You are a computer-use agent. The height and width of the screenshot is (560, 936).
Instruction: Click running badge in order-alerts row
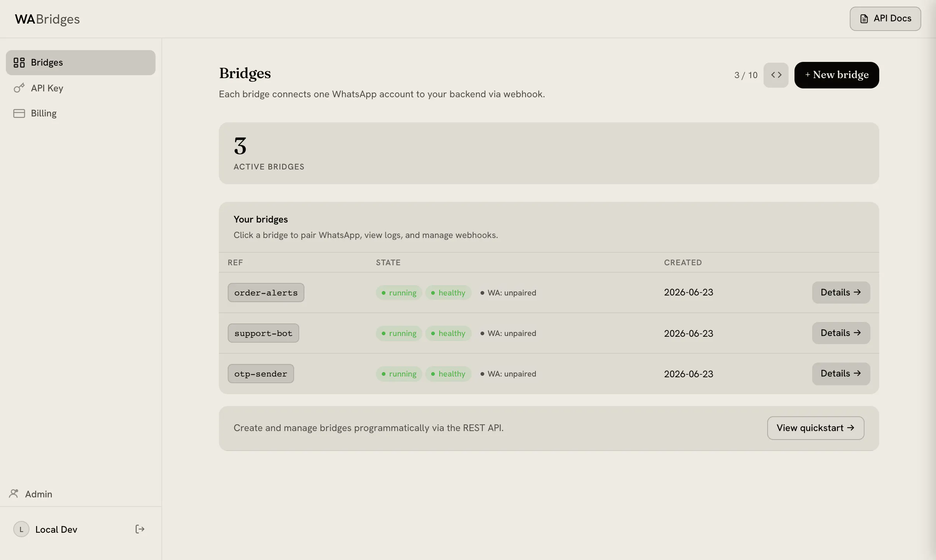click(399, 293)
